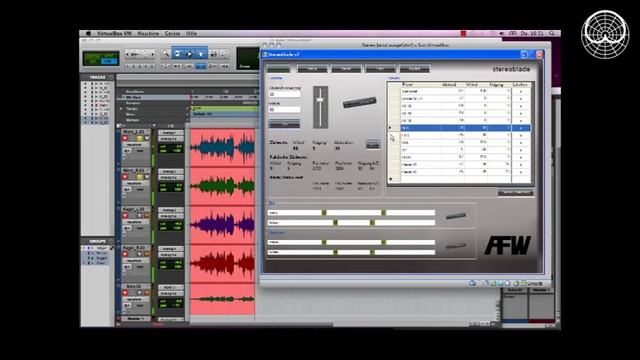
Task: Select the Grabber hand tool
Action: [201, 53]
